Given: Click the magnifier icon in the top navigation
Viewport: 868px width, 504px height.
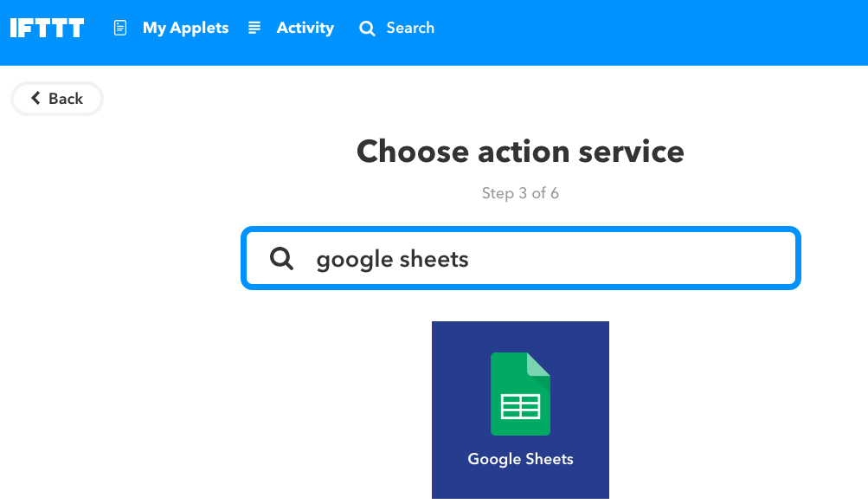Looking at the screenshot, I should click(367, 29).
